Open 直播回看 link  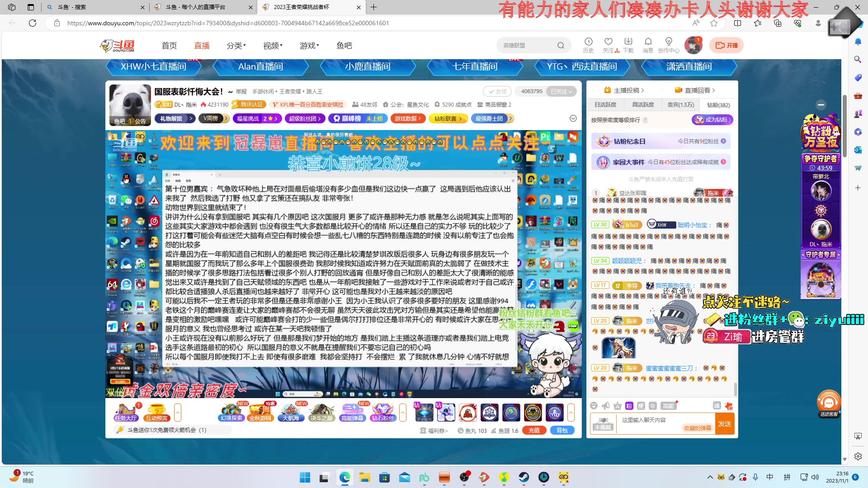695,90
